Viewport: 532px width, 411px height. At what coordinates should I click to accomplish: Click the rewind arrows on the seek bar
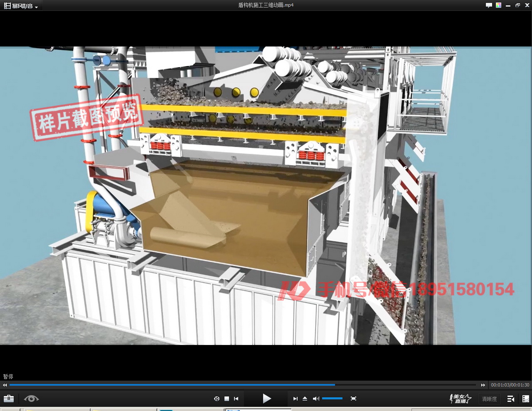pos(5,385)
